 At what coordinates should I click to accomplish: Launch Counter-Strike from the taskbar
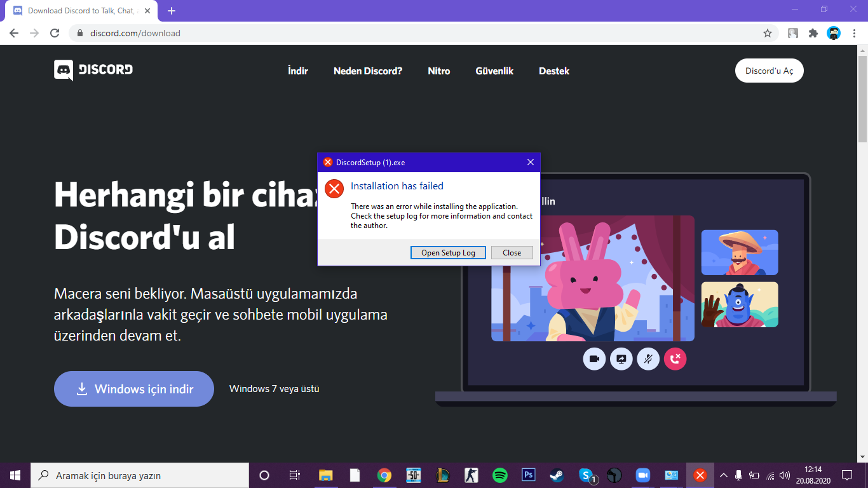(x=471, y=475)
